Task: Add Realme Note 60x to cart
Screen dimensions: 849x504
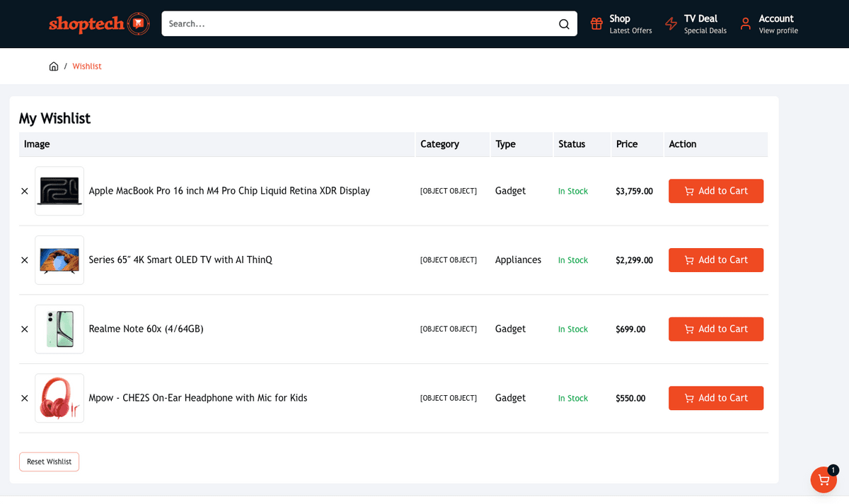Action: [716, 329]
